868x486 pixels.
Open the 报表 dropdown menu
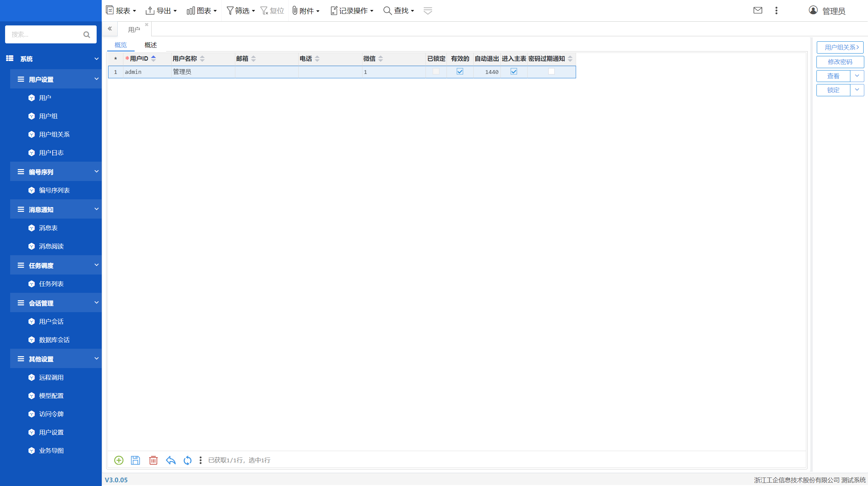click(121, 11)
